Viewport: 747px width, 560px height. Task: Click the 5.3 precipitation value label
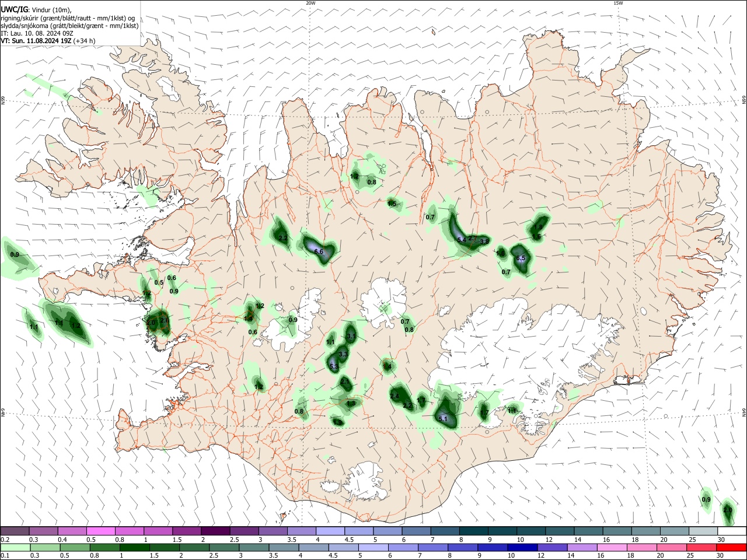pyautogui.click(x=334, y=367)
